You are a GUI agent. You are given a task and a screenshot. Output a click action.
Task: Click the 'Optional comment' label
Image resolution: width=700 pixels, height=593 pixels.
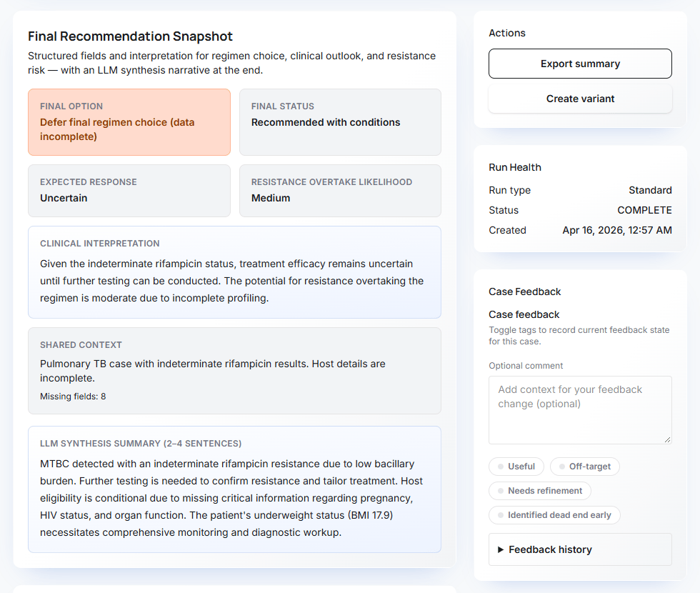[526, 366]
